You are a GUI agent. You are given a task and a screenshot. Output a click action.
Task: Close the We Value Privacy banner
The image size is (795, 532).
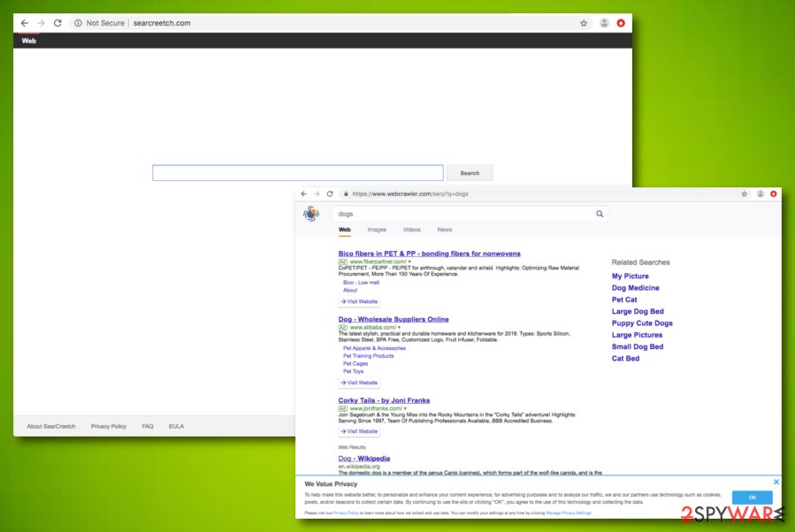[x=776, y=482]
